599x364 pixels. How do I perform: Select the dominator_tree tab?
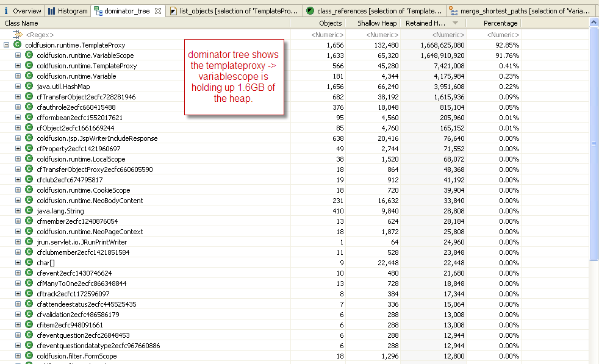coord(127,11)
